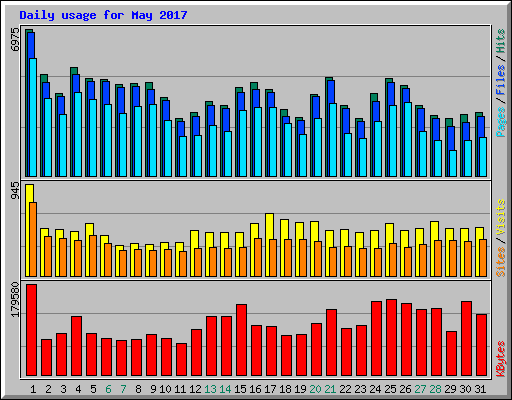Click the red KBytes bar for day 11
This screenshot has height=400, width=512.
point(181,360)
